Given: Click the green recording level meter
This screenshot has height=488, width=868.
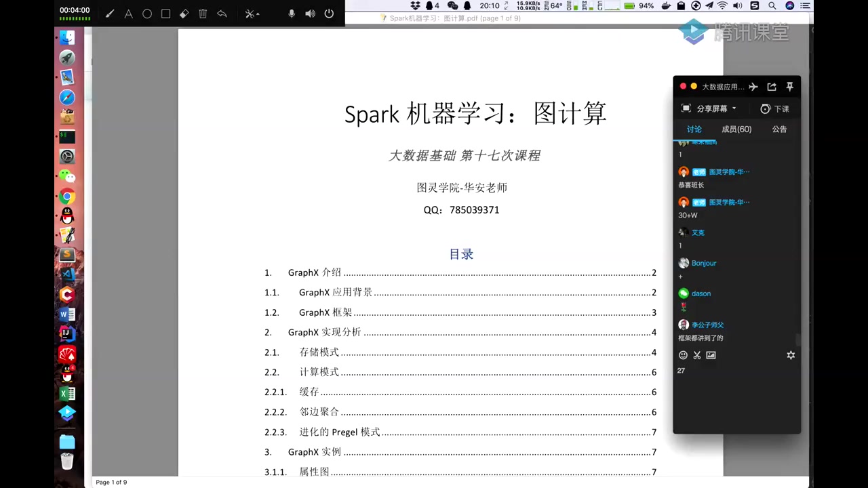Looking at the screenshot, I should pos(75,18).
